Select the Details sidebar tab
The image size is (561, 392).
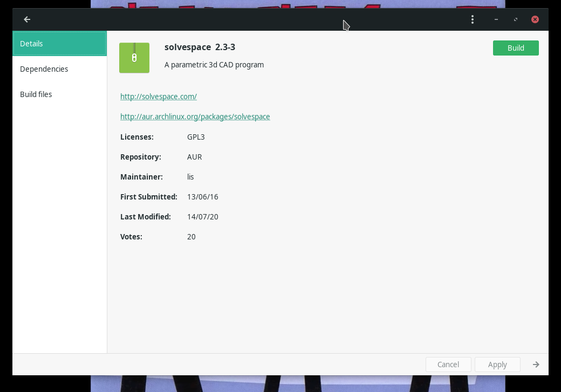click(60, 44)
